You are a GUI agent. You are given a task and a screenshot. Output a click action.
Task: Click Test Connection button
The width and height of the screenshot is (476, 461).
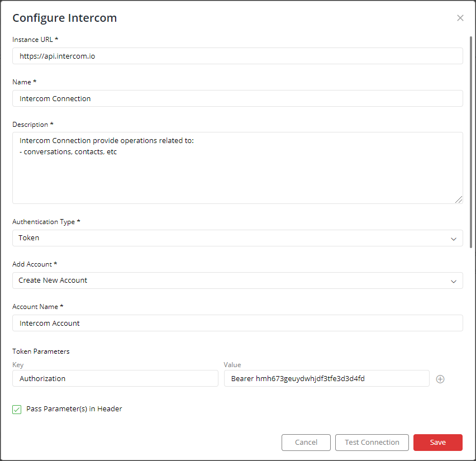pyautogui.click(x=372, y=442)
